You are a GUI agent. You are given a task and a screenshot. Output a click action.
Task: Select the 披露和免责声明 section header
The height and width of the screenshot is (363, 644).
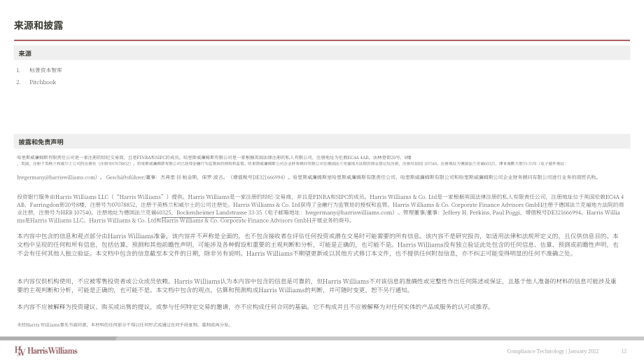pos(322,142)
